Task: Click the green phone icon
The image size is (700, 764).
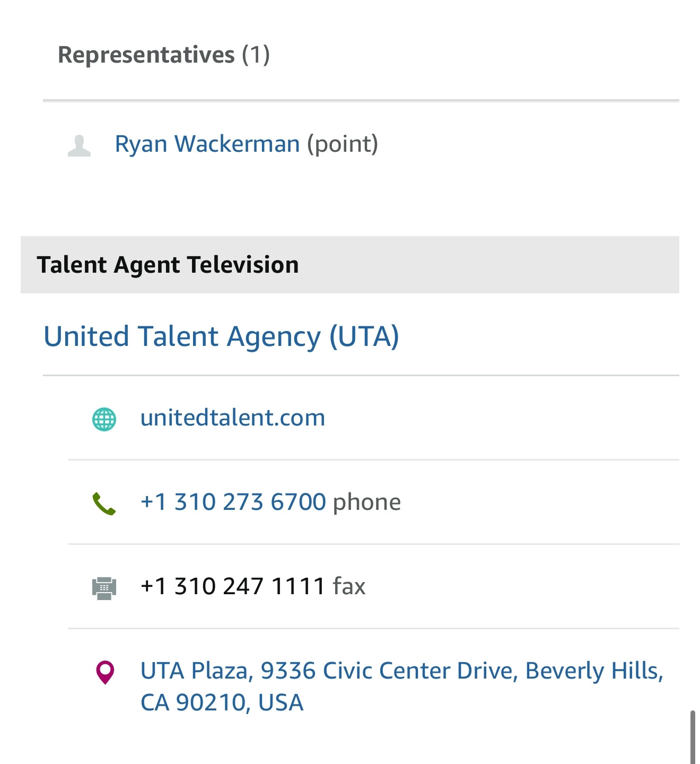Action: (x=104, y=504)
